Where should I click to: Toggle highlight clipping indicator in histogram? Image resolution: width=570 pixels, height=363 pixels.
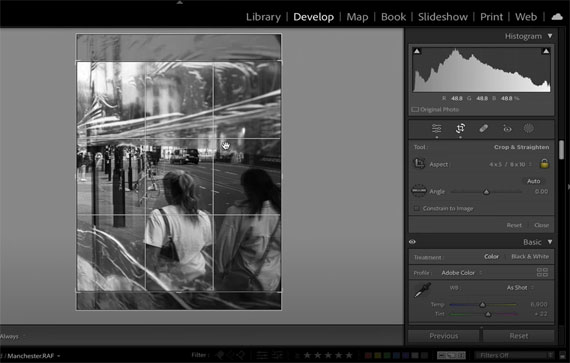(546, 51)
